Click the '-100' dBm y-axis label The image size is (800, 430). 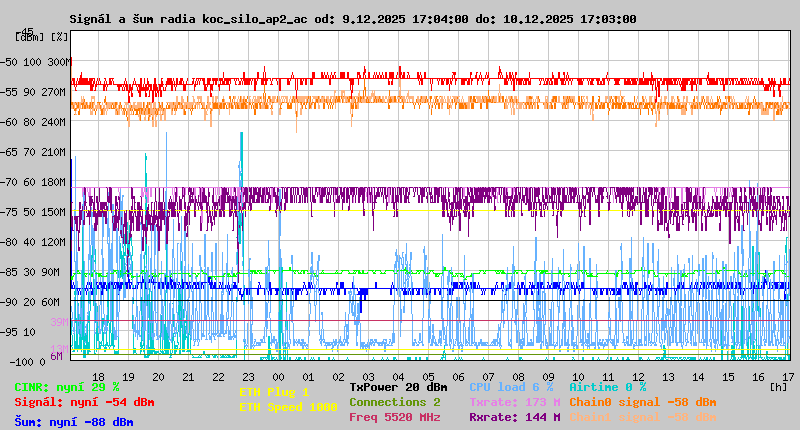click(21, 362)
